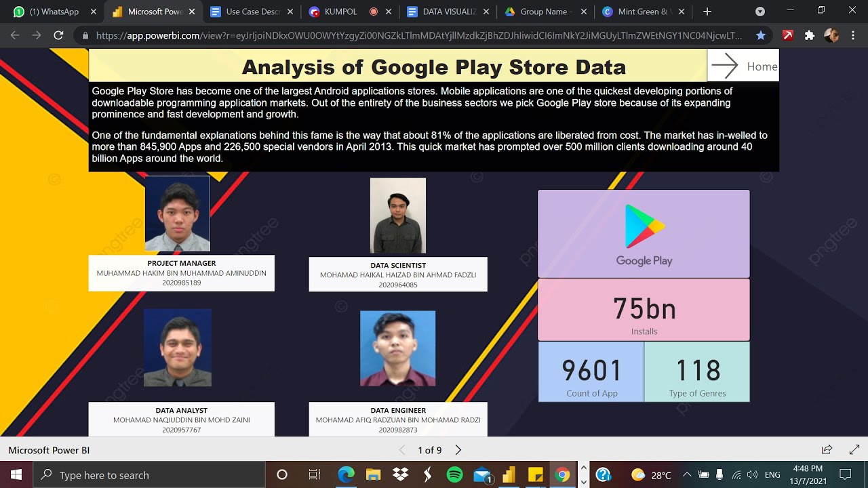Click the Data Scientist photo
This screenshot has width=868, height=488.
[398, 216]
